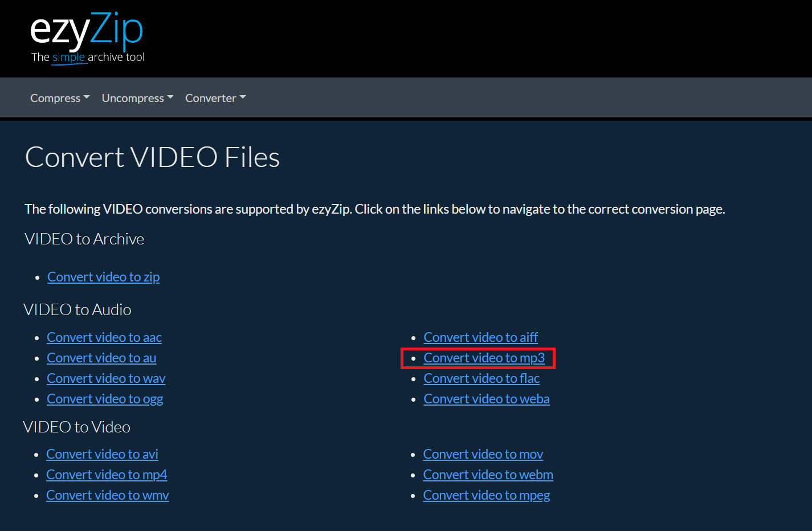This screenshot has width=812, height=531.
Task: Open the Convert video to webm link
Action: coord(488,475)
